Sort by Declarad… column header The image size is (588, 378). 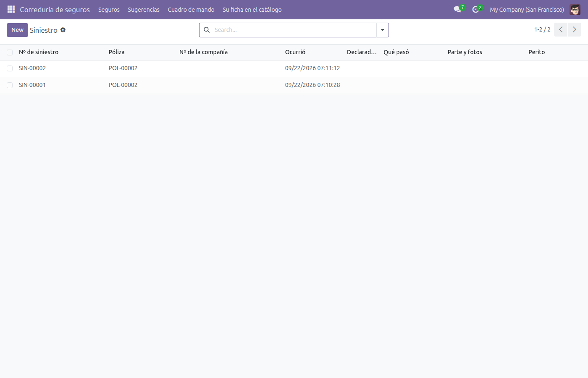[x=362, y=52]
